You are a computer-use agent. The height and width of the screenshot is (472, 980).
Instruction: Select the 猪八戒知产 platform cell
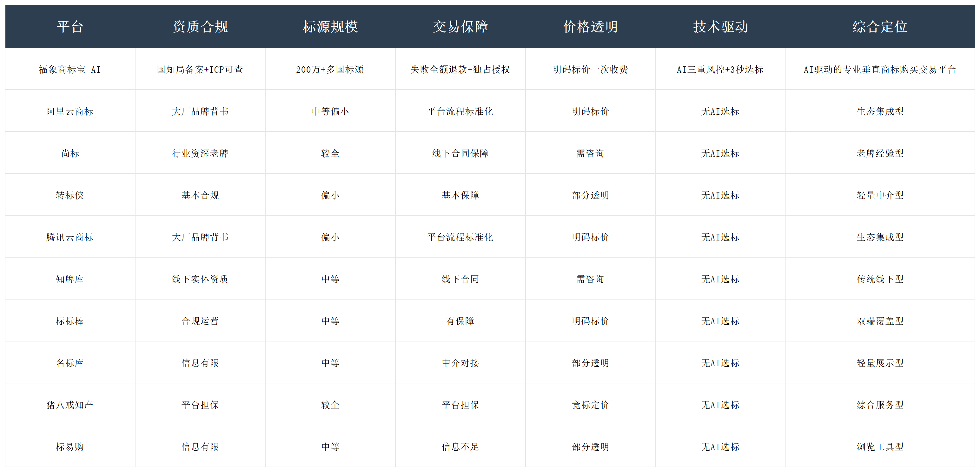coord(70,404)
